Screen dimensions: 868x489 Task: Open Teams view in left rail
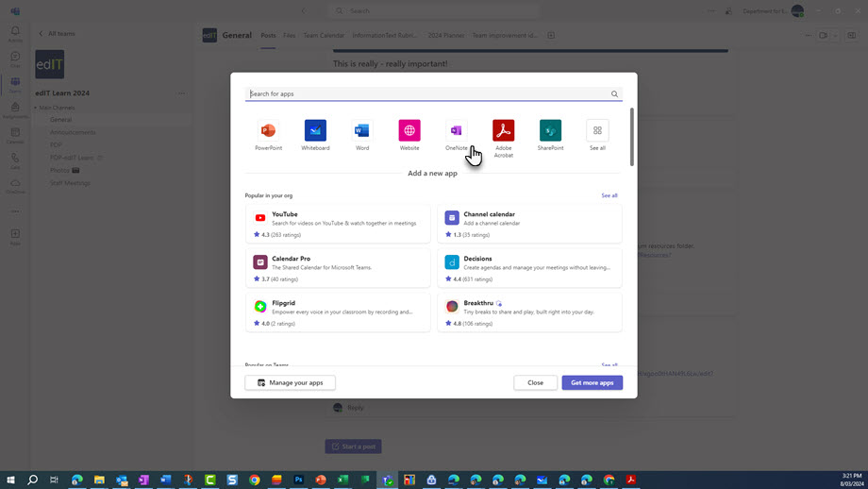click(15, 85)
